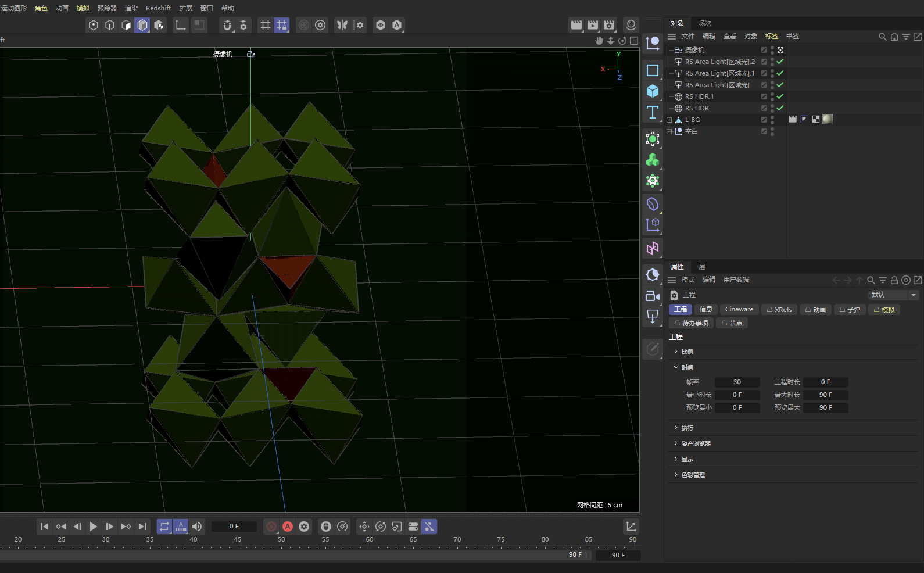Select the Polygons mode filled cube icon
Viewport: 924px width, 573px height.
(142, 25)
